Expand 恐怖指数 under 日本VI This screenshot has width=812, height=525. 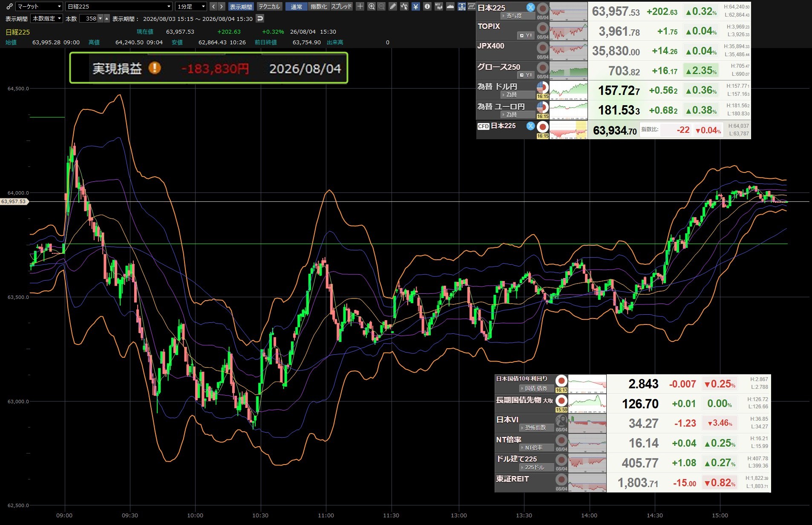[x=536, y=427]
